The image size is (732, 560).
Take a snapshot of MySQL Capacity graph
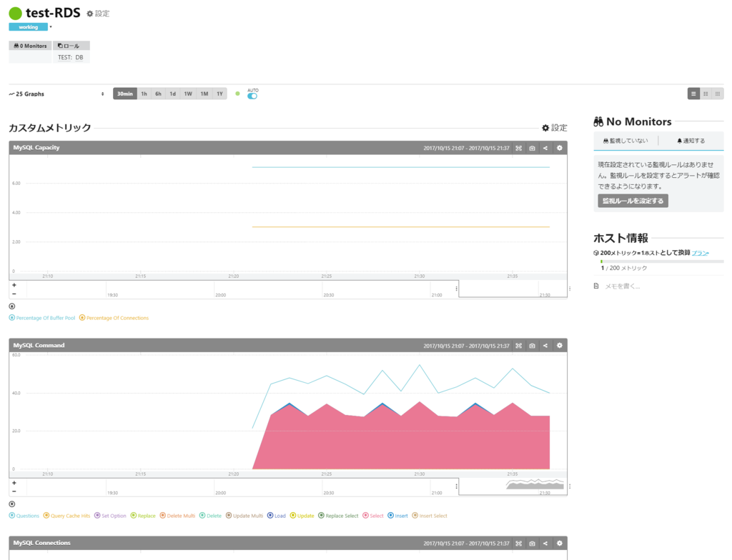532,148
